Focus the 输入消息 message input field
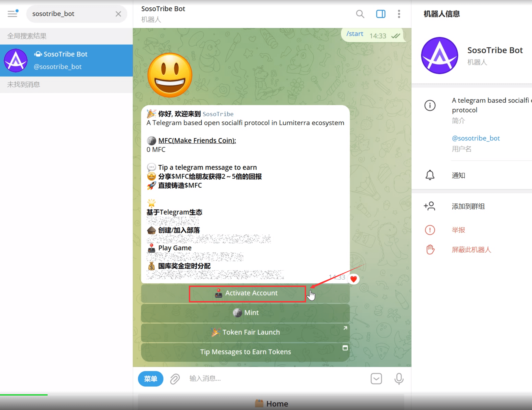Screen dimensions: 532x410 (x=275, y=379)
